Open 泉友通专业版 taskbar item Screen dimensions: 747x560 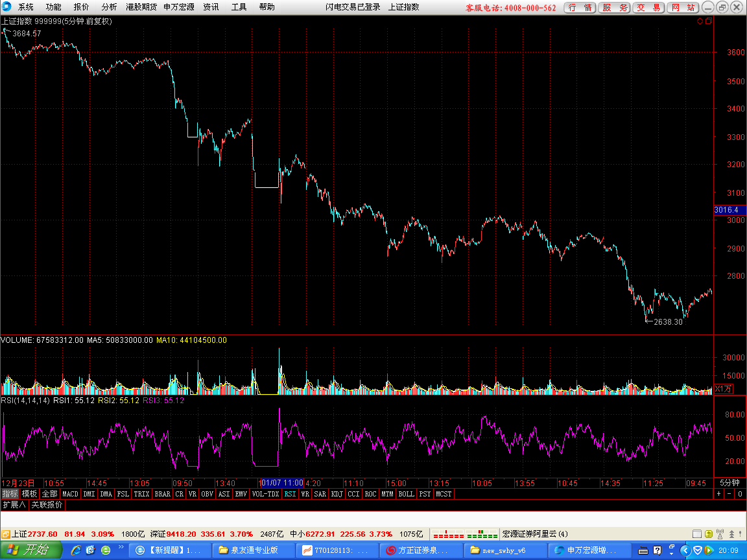[254, 550]
